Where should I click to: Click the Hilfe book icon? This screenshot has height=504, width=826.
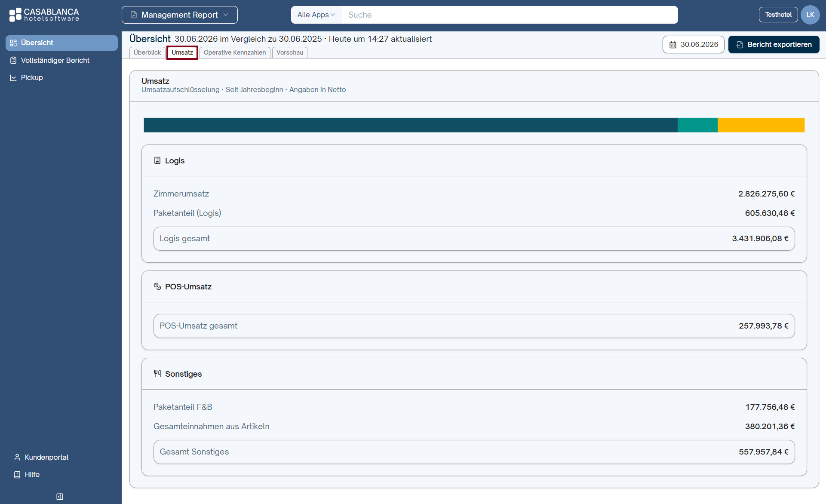coord(17,474)
